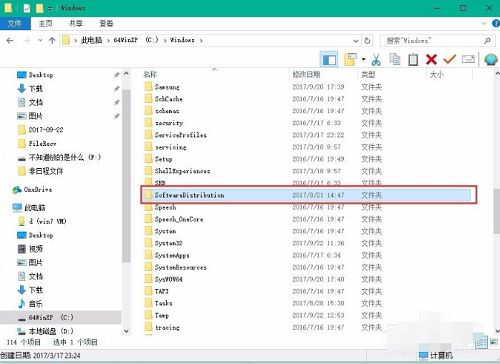The image size is (500, 364).
Task: Select FileRecv folder in sidebar
Action: 42,144
